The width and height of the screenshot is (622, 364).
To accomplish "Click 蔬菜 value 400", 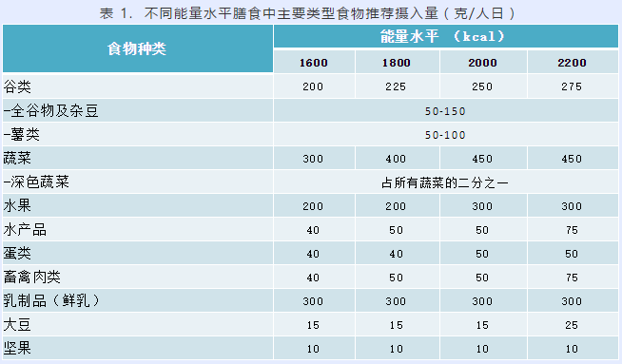I will (396, 159).
